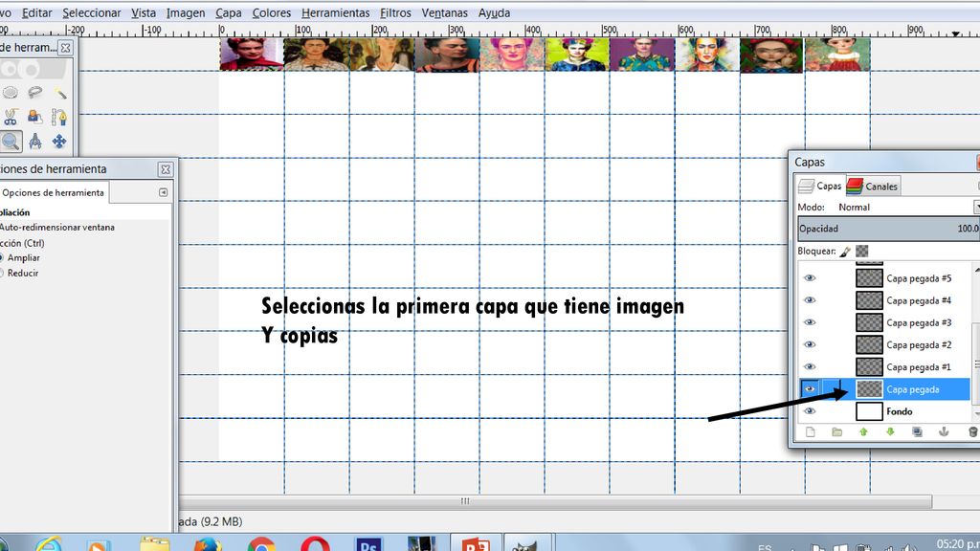
Task: Open the tool options tab menu arrow
Action: tap(163, 192)
